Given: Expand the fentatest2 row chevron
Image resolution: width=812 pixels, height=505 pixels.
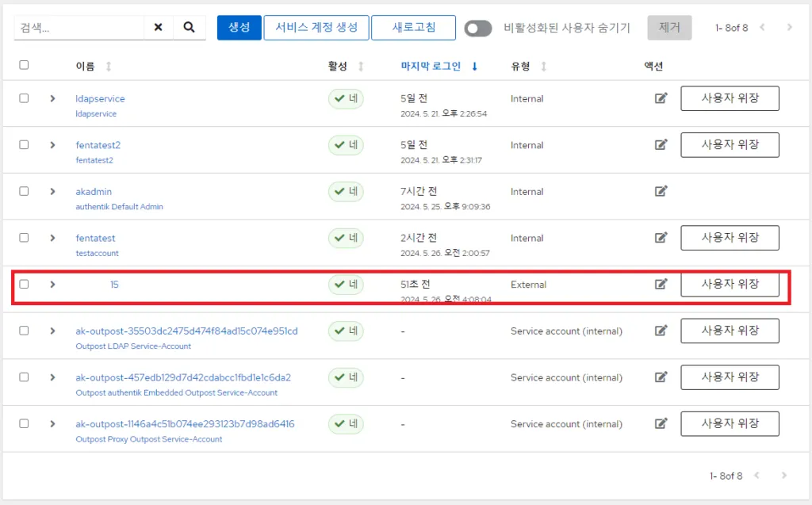Looking at the screenshot, I should click(x=52, y=145).
